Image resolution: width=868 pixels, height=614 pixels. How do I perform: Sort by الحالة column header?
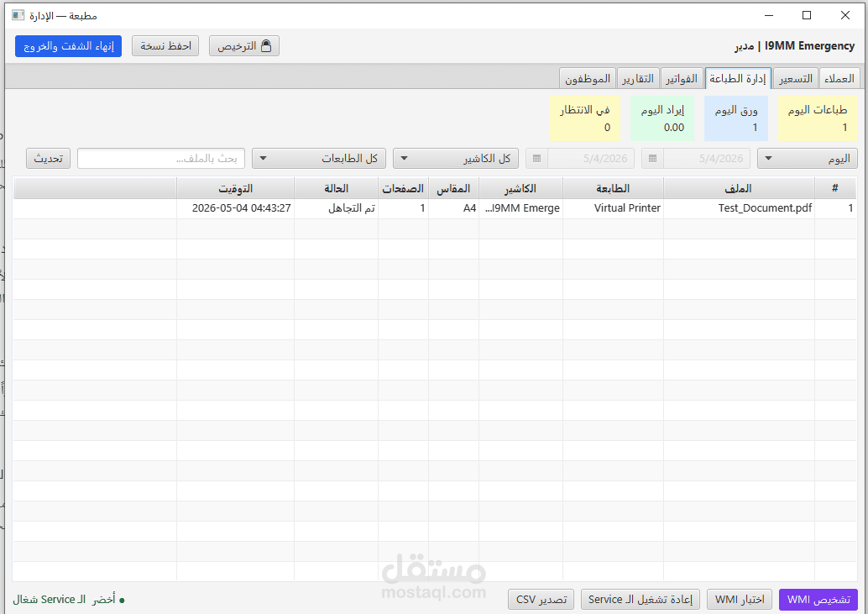click(x=336, y=189)
